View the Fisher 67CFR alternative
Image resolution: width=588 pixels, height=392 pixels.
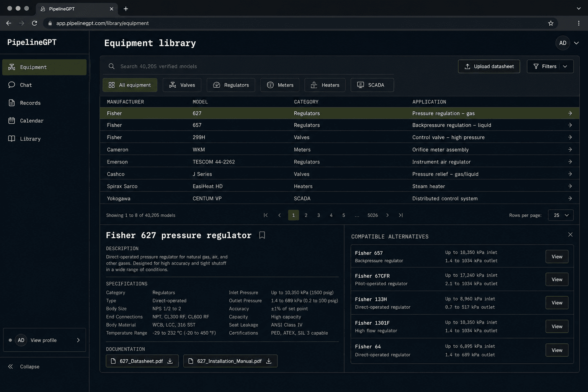(x=557, y=279)
